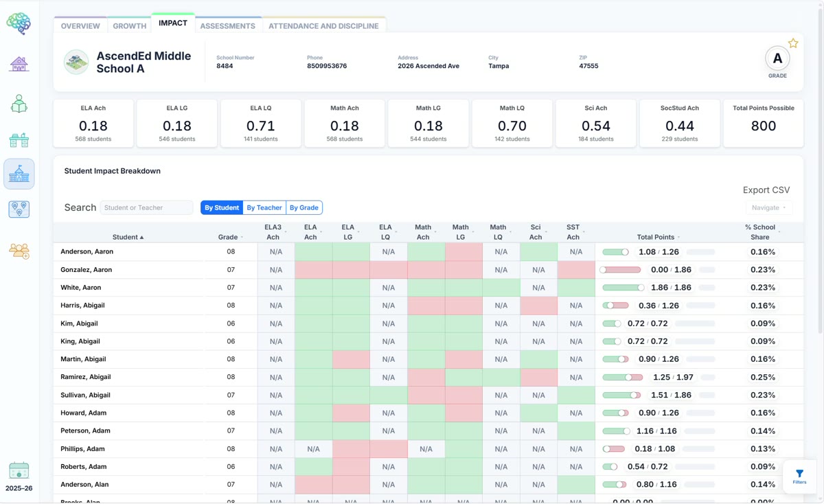
Task: Select student row Gonzalez, Aaron
Action: click(428, 270)
